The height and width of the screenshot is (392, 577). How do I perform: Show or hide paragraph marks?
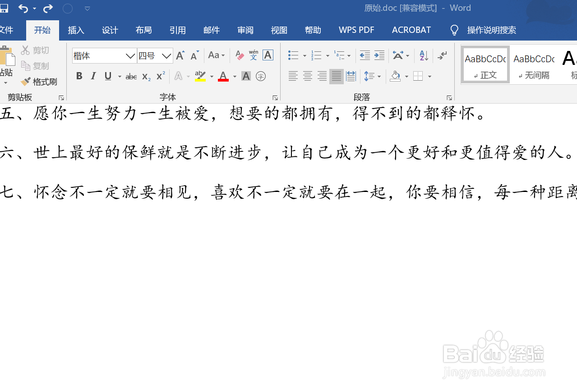(x=441, y=55)
